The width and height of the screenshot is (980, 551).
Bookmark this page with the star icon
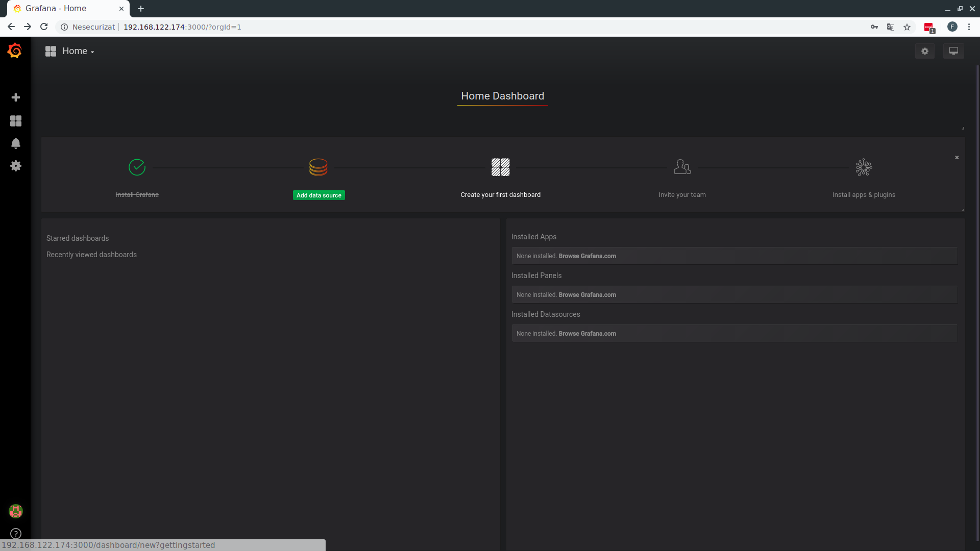click(x=907, y=27)
